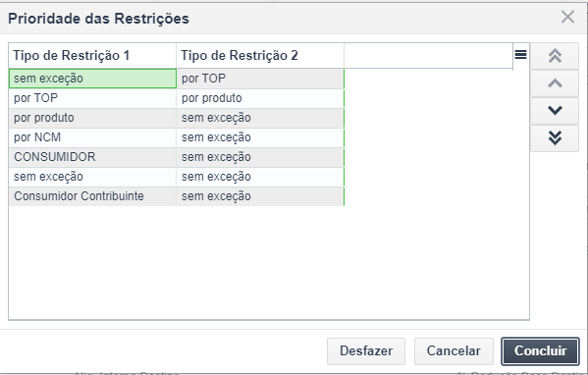
Task: Select the Consumidor Contribuinte row
Action: click(x=177, y=196)
